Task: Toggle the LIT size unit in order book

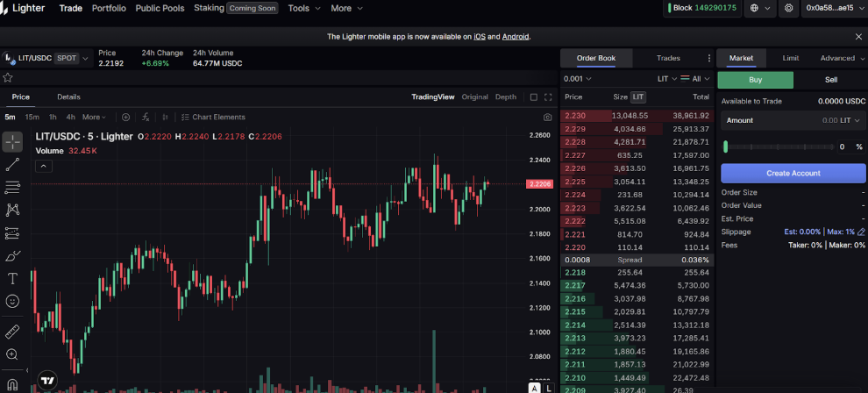Action: click(x=637, y=96)
